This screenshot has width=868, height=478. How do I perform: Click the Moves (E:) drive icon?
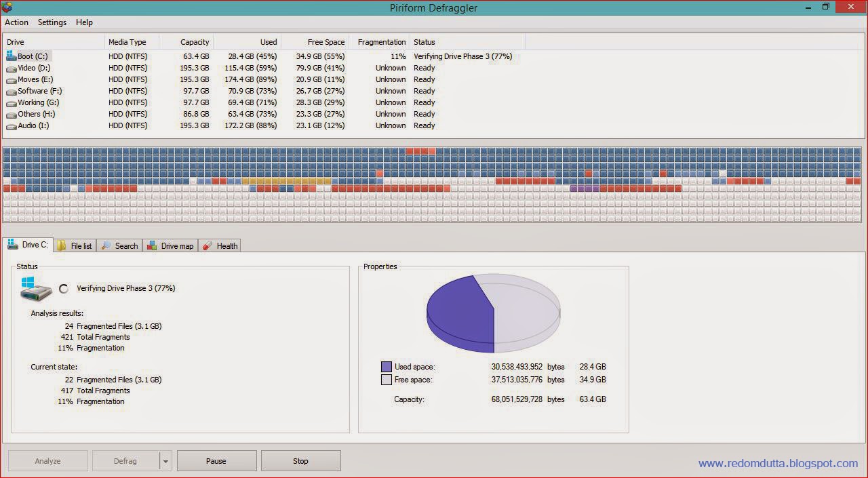click(x=12, y=80)
